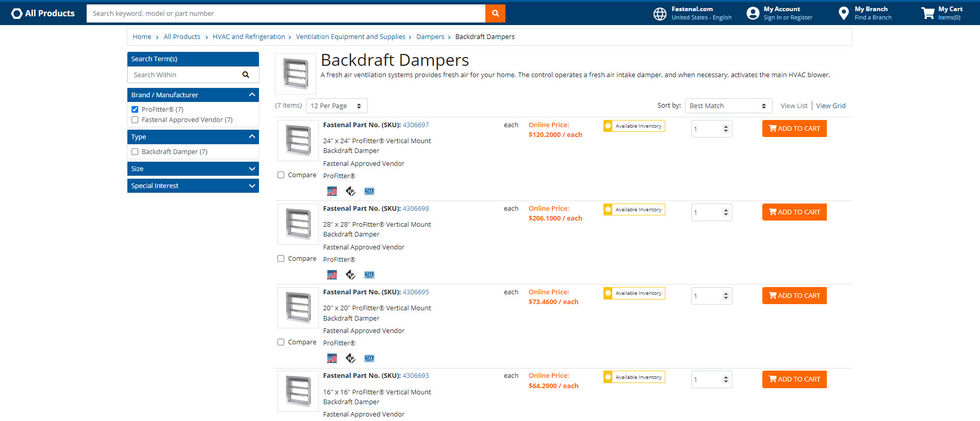This screenshot has width=980, height=421.
Task: Click yellow inventory icon for SKU 4306693
Action: pyautogui.click(x=607, y=377)
